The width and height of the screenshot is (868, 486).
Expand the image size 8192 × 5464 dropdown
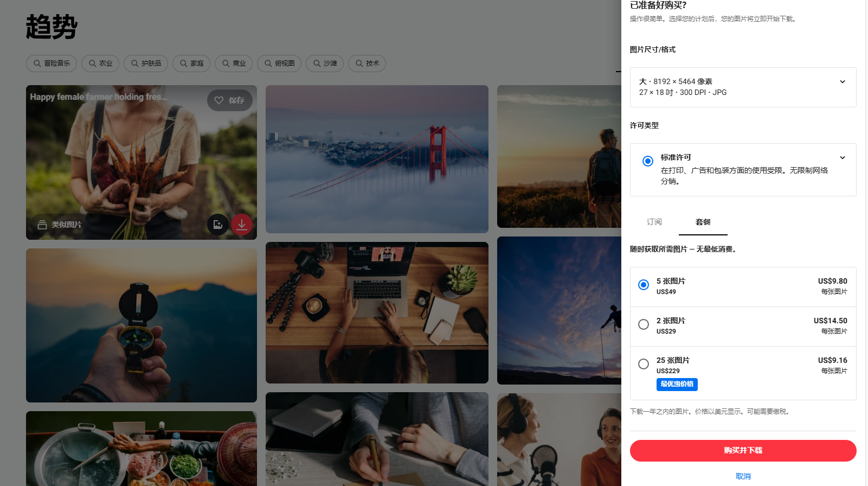pyautogui.click(x=743, y=87)
